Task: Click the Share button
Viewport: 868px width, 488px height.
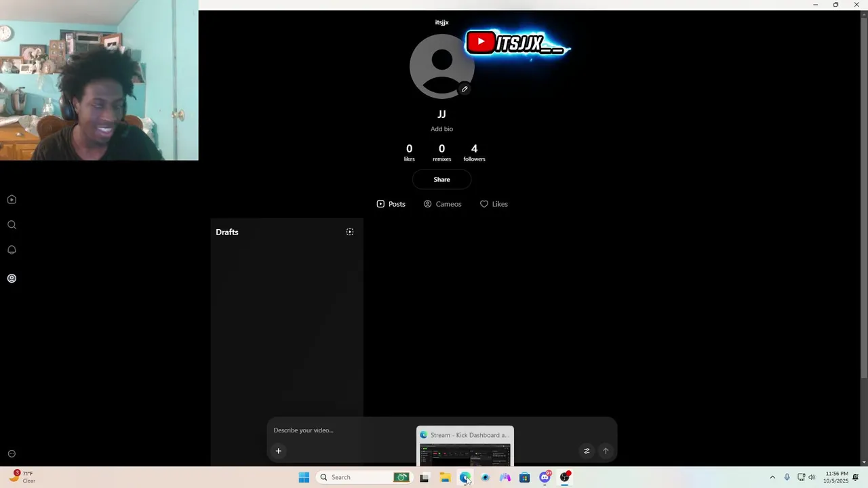Action: pyautogui.click(x=441, y=180)
